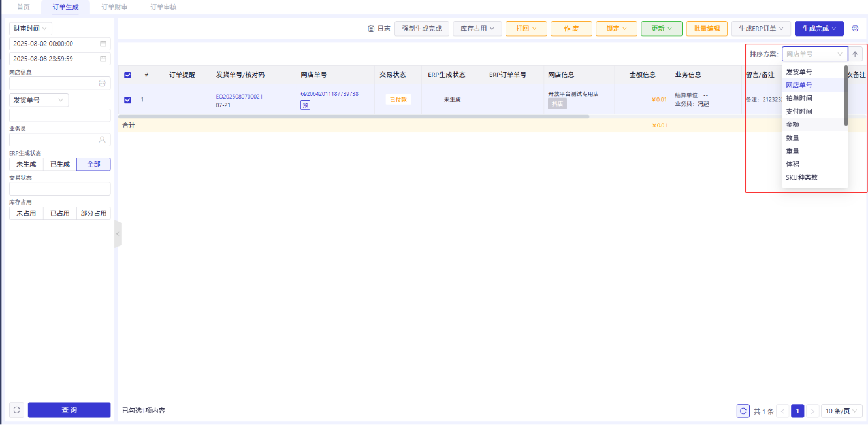This screenshot has height=425, width=868.
Task: Click the horizontal table scrollbar
Action: 353,116
